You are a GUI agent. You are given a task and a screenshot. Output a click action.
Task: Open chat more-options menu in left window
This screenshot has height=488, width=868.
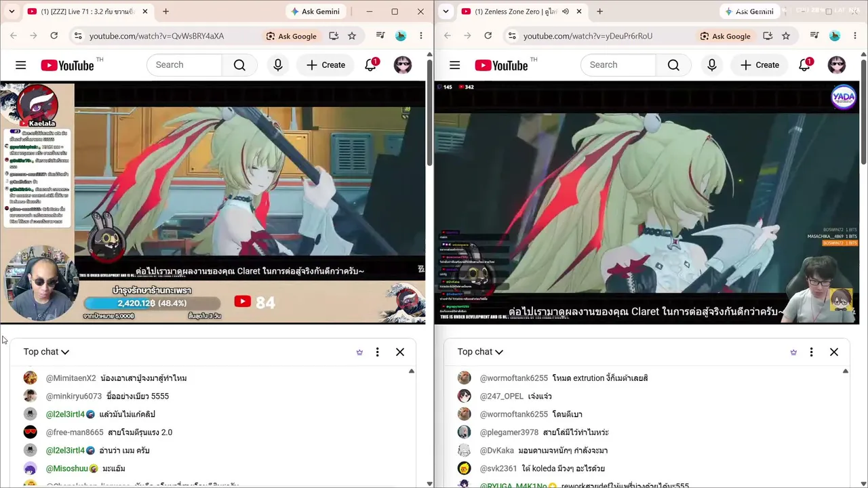point(378,352)
